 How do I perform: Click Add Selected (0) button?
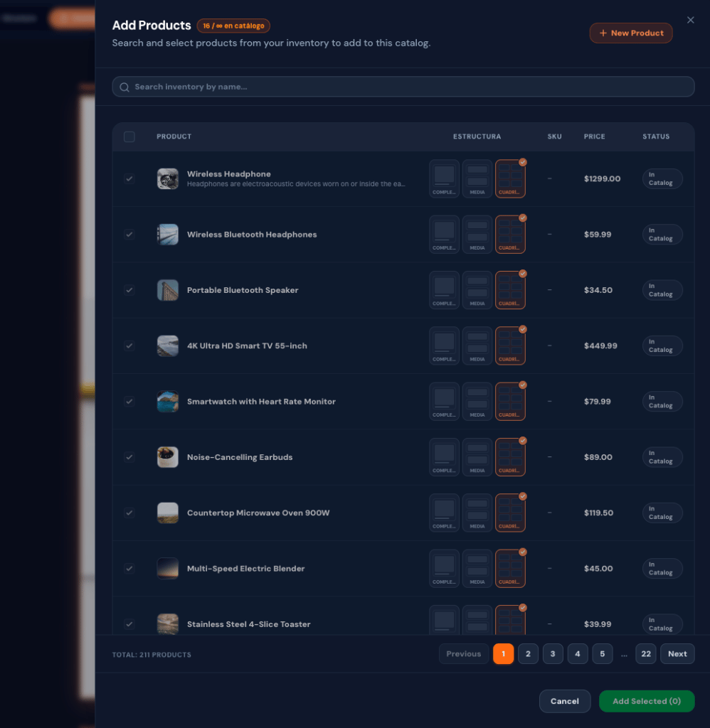click(647, 701)
